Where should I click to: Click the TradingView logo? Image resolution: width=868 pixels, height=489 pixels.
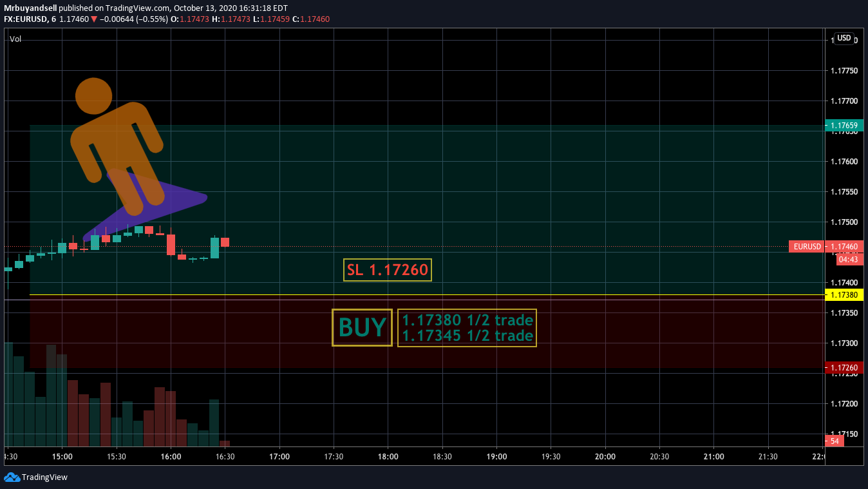point(36,477)
